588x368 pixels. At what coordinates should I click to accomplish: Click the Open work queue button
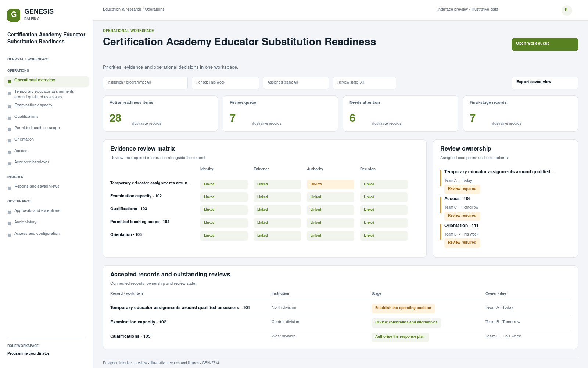545,44
